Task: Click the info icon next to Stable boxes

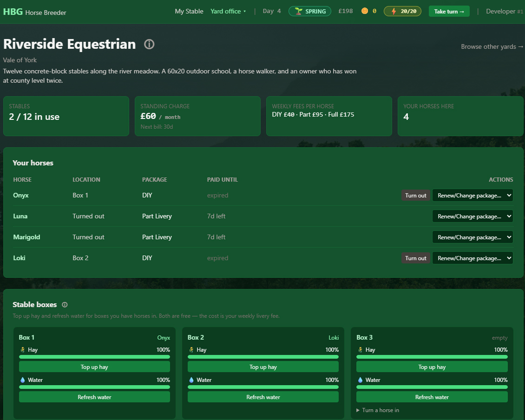Action: [x=65, y=305]
